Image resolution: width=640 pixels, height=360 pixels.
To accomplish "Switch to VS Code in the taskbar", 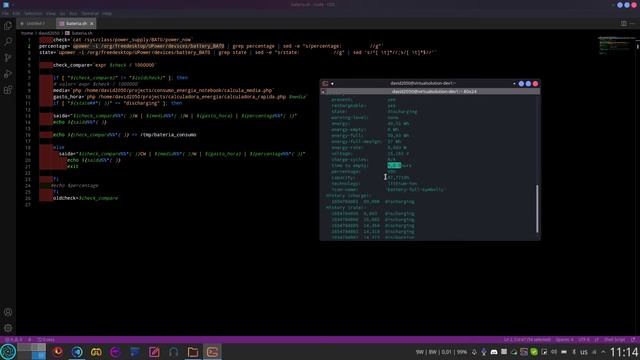I will tap(77, 352).
